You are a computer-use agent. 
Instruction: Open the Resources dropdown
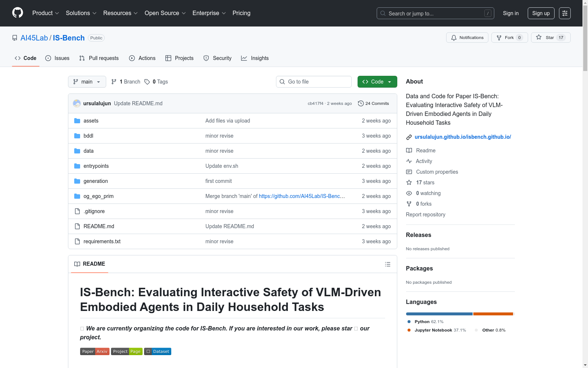[x=121, y=13]
